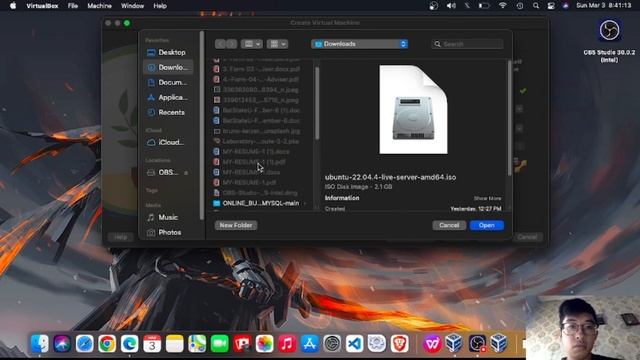Click the blue Open button
Screen dimensions: 640x360
click(487, 225)
